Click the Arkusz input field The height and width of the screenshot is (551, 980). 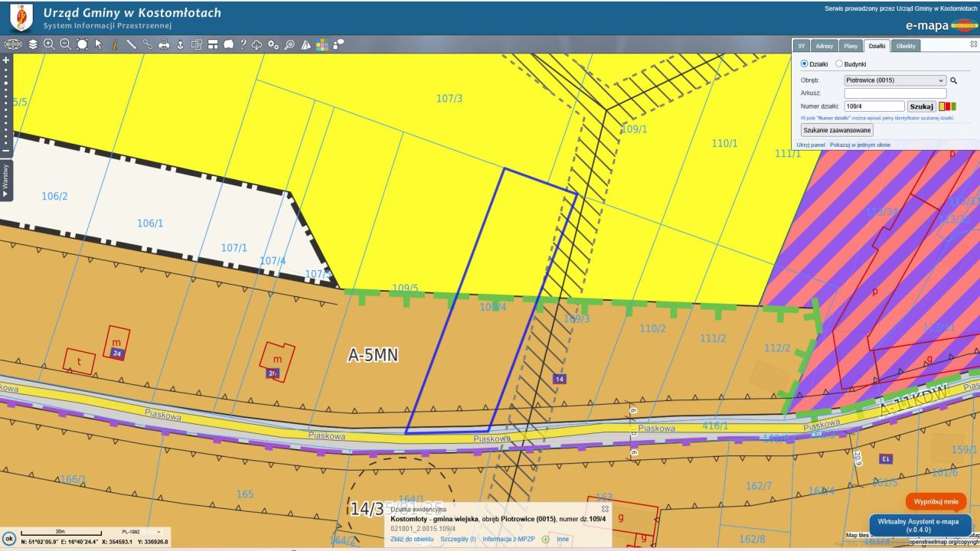[x=895, y=93]
